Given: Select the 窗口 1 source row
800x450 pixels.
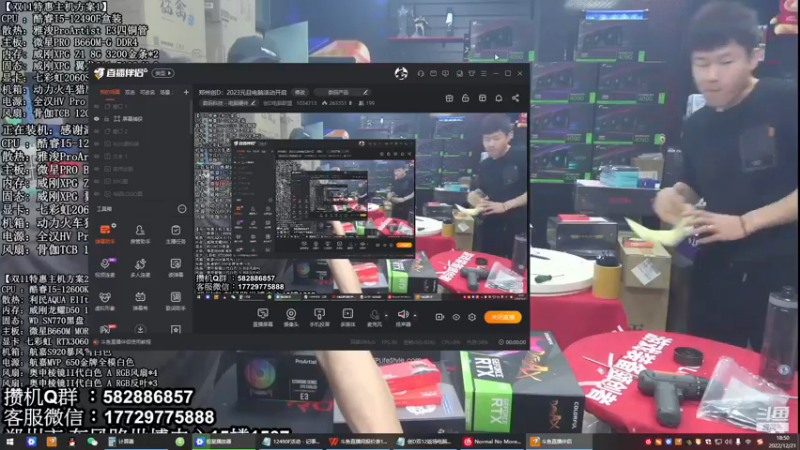Looking at the screenshot, I should [142, 106].
